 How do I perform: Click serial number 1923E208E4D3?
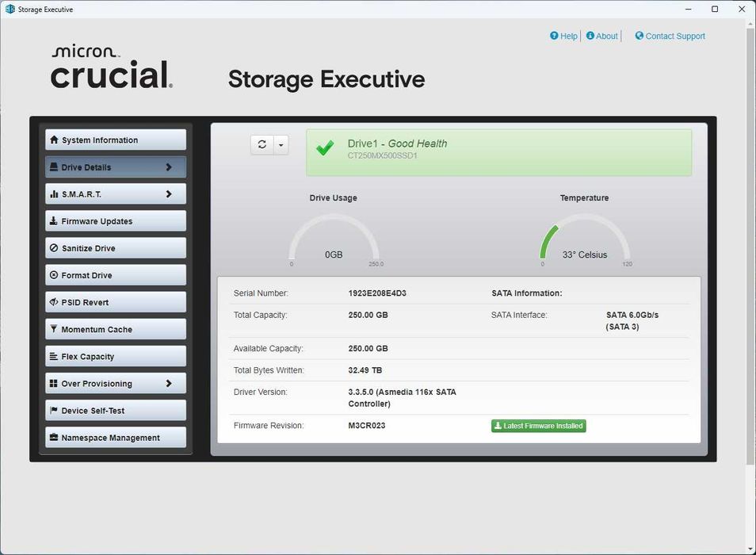[x=377, y=293]
